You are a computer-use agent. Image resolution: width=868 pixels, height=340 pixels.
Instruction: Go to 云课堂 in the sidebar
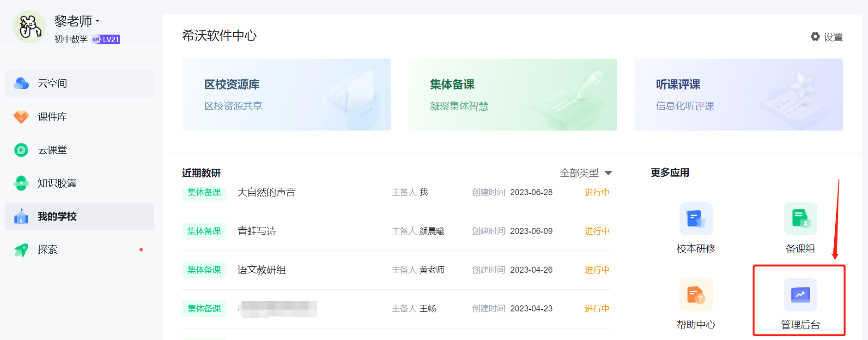point(79,150)
